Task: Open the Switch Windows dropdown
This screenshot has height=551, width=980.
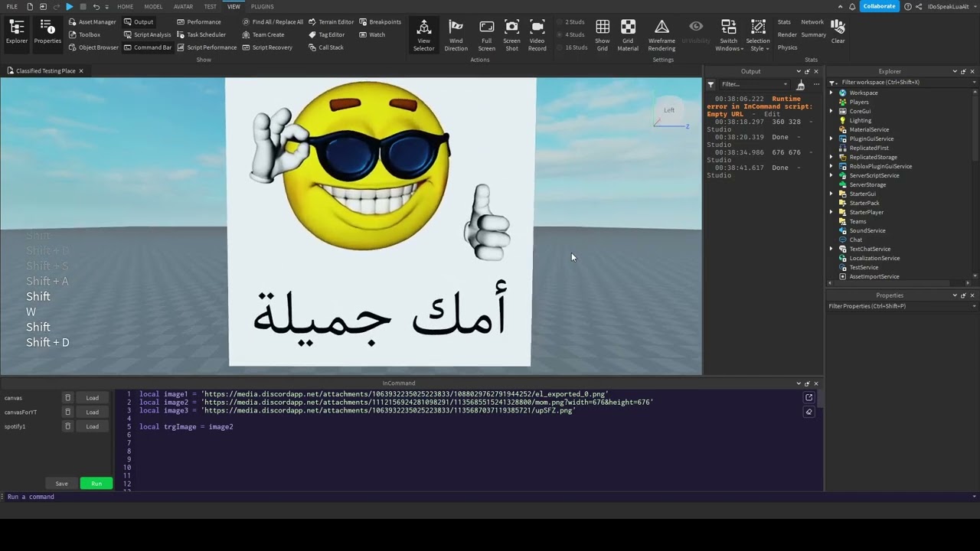Action: [x=729, y=35]
